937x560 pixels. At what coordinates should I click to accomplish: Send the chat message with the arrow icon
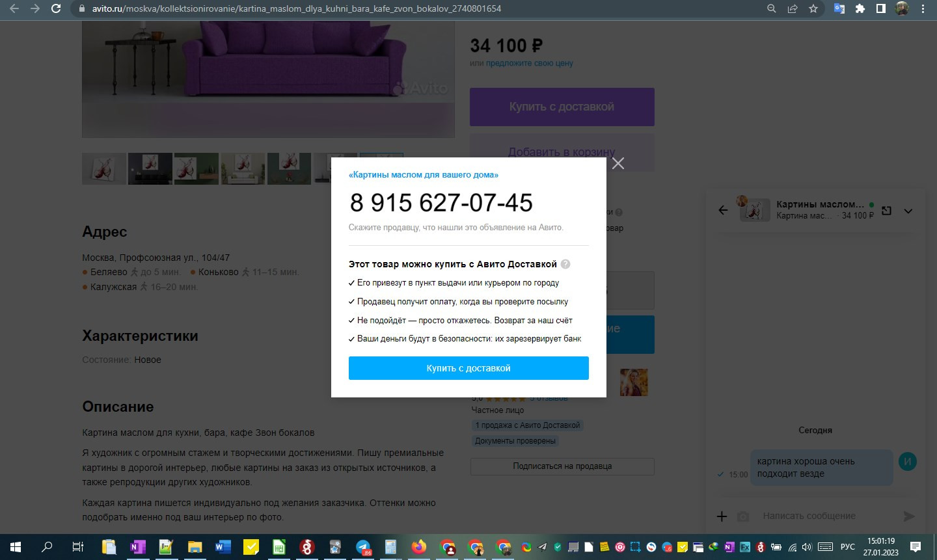909,516
